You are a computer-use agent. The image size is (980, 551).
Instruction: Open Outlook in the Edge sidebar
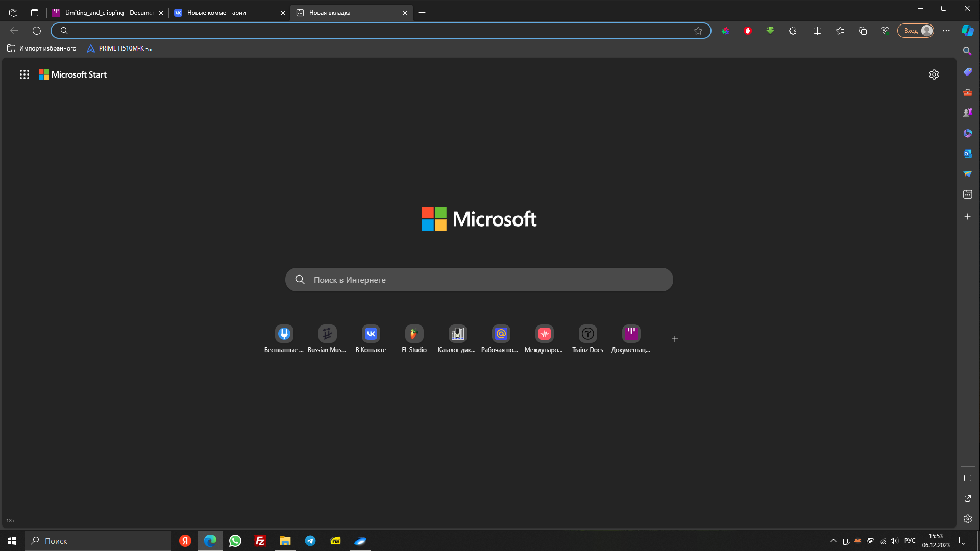[967, 154]
